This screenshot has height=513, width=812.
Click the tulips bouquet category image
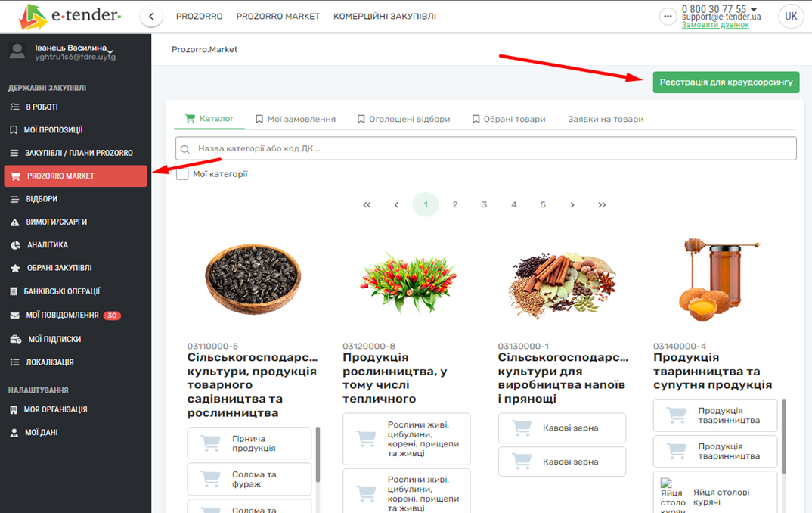(408, 282)
